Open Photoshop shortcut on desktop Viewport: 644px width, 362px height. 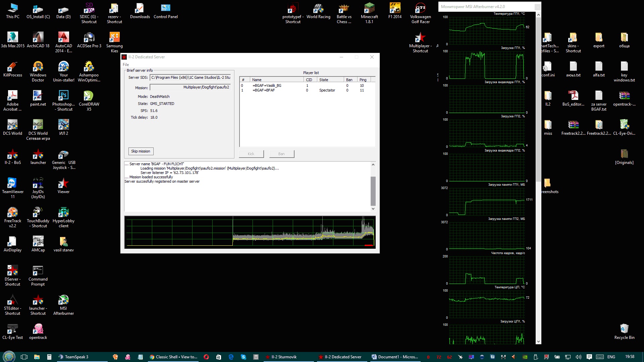pos(64,101)
